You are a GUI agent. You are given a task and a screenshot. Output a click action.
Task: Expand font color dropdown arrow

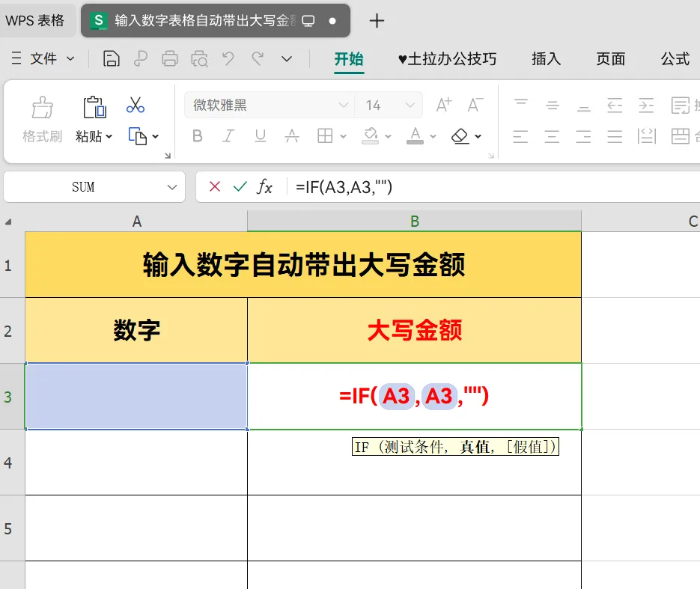[433, 136]
